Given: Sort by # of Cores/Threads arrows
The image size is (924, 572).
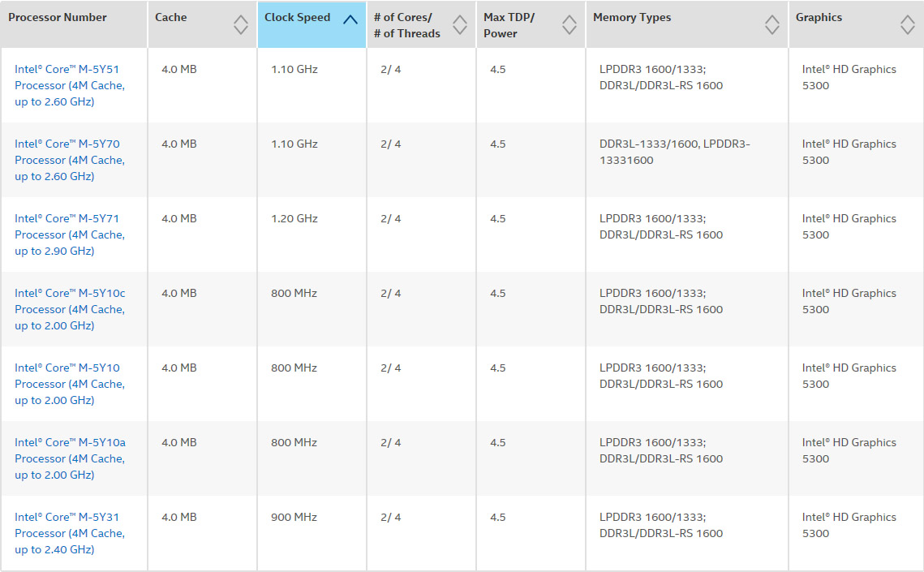Looking at the screenshot, I should tap(460, 24).
